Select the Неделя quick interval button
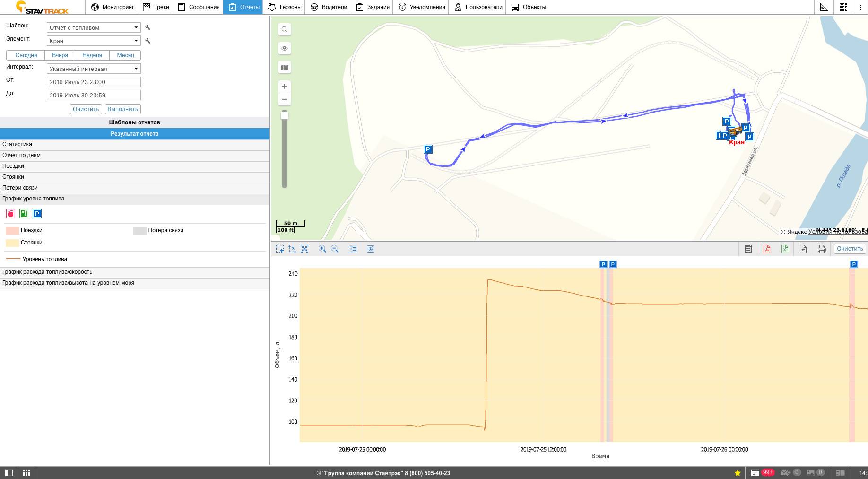This screenshot has height=479, width=868. tap(92, 55)
